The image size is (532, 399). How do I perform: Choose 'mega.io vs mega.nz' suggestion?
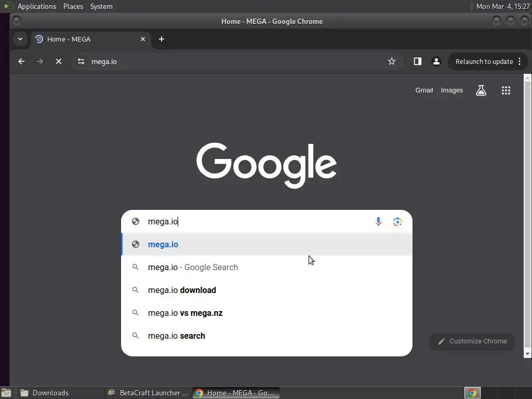click(267, 313)
